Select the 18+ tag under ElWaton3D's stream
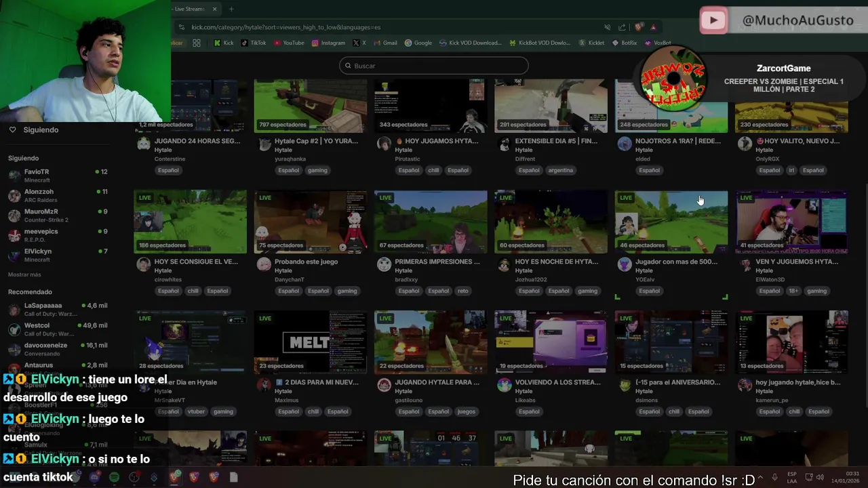868x488 pixels. (793, 291)
